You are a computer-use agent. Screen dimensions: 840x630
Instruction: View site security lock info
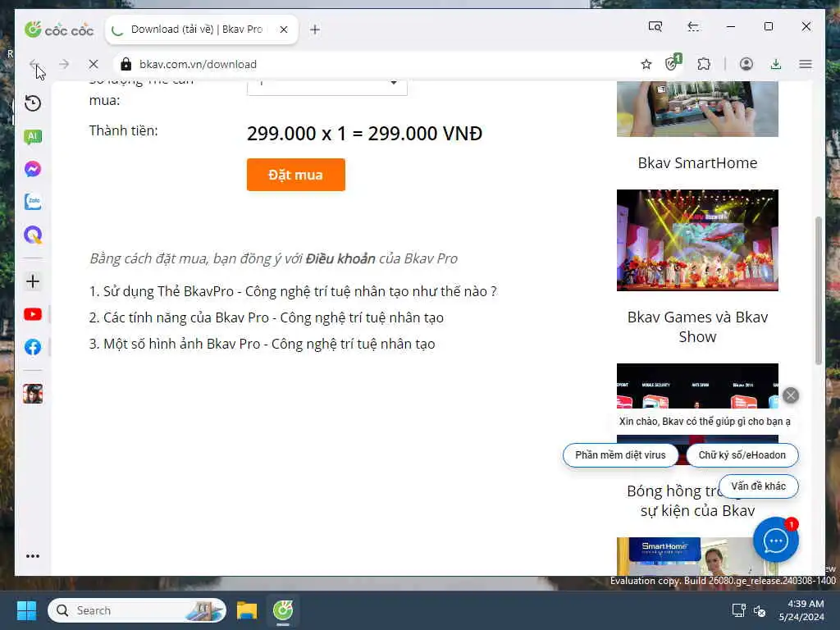click(126, 64)
